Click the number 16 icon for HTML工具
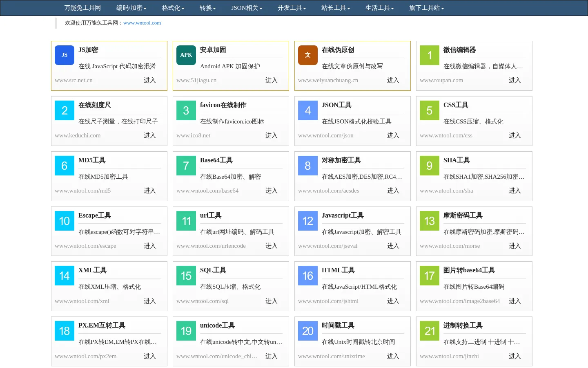Screen dimensions: 588x368 pos(308,276)
